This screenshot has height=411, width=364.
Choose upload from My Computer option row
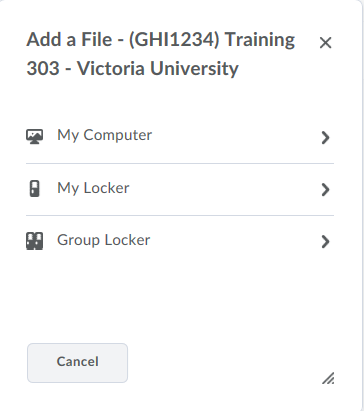point(180,137)
